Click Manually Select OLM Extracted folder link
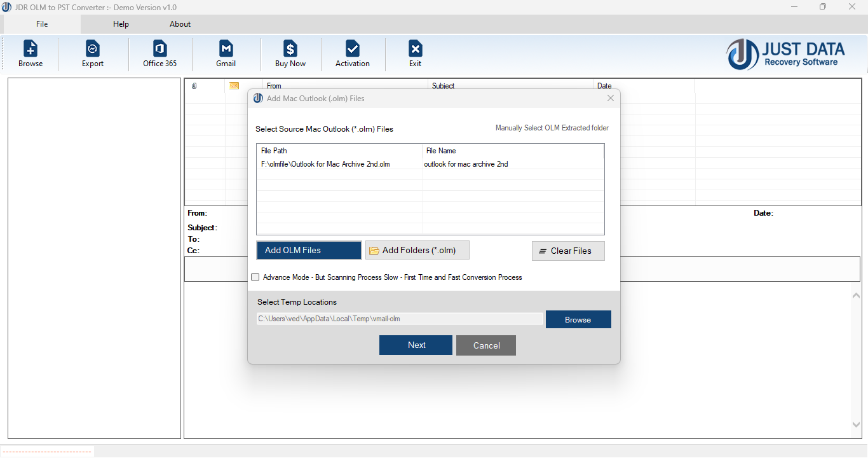868x458 pixels. point(552,128)
